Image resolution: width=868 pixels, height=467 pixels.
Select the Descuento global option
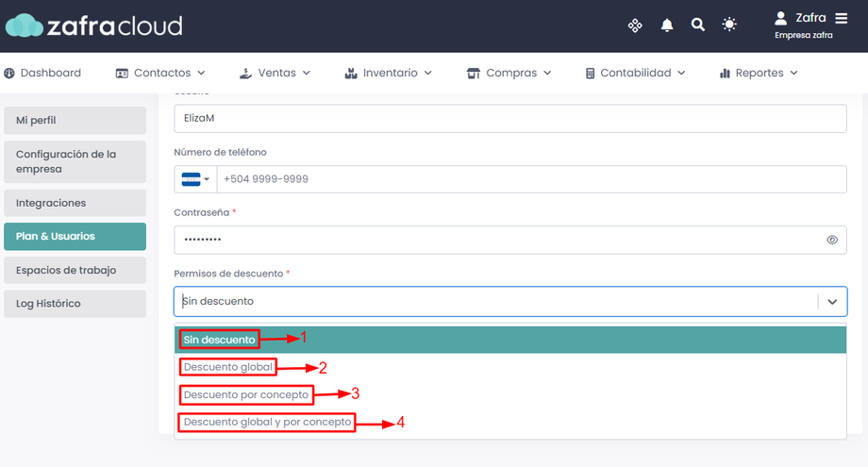(x=510, y=367)
